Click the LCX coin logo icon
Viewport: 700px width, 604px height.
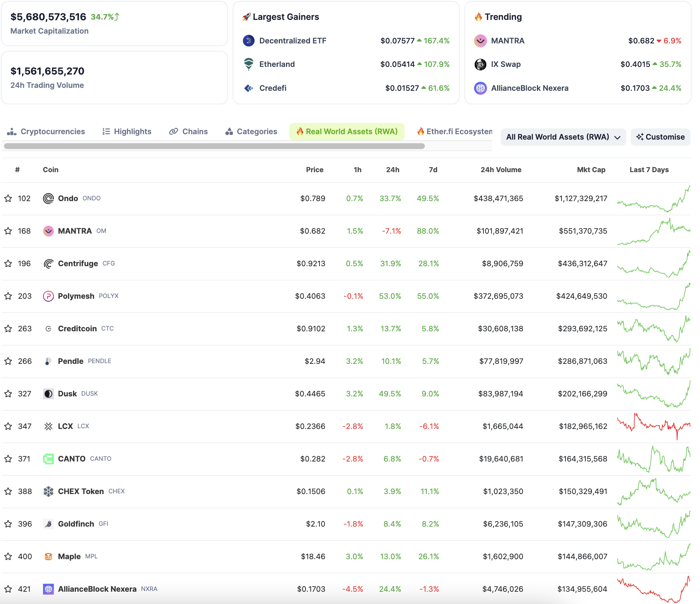48,426
